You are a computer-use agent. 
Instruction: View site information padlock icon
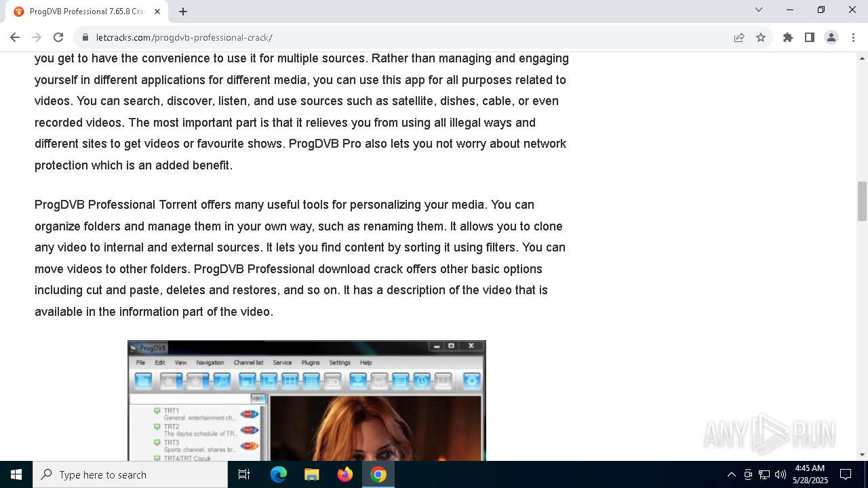click(x=85, y=37)
